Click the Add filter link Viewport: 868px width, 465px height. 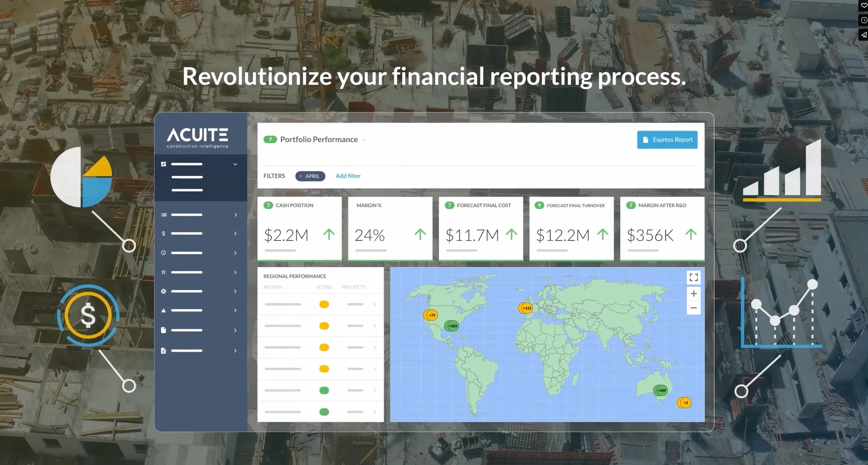(348, 176)
